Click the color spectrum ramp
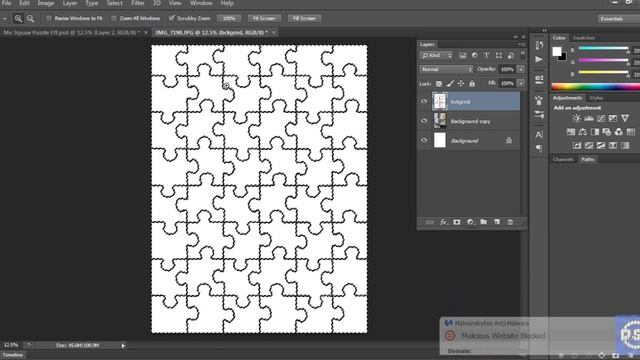The image size is (640, 360). pyautogui.click(x=596, y=87)
